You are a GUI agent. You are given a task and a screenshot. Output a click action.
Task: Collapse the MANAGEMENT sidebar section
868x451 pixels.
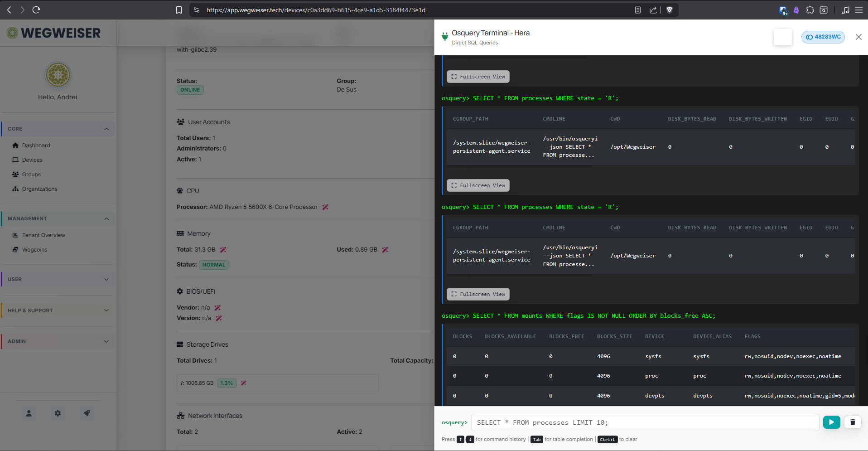[x=106, y=218]
